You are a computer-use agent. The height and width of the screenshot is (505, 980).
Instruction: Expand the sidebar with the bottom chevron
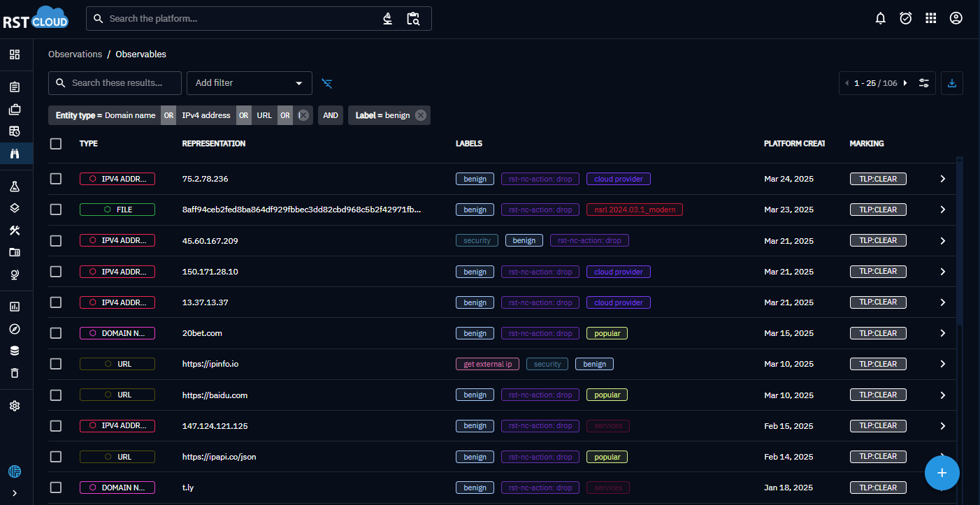point(15,493)
